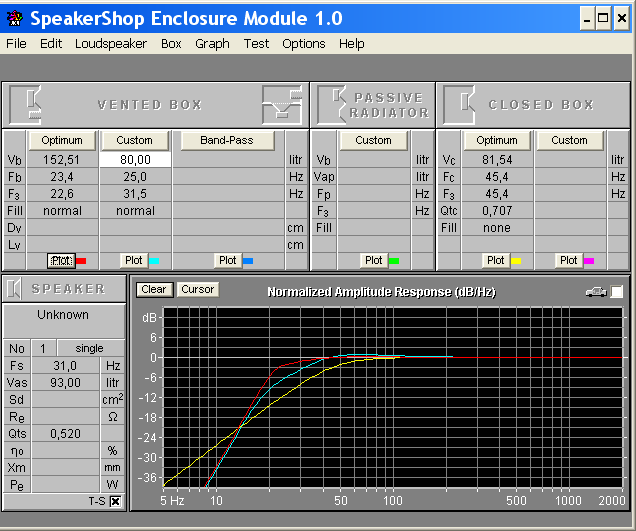Image resolution: width=636 pixels, height=531 pixels.
Task: Minimize the SpeakerShop window
Action: coord(587,18)
